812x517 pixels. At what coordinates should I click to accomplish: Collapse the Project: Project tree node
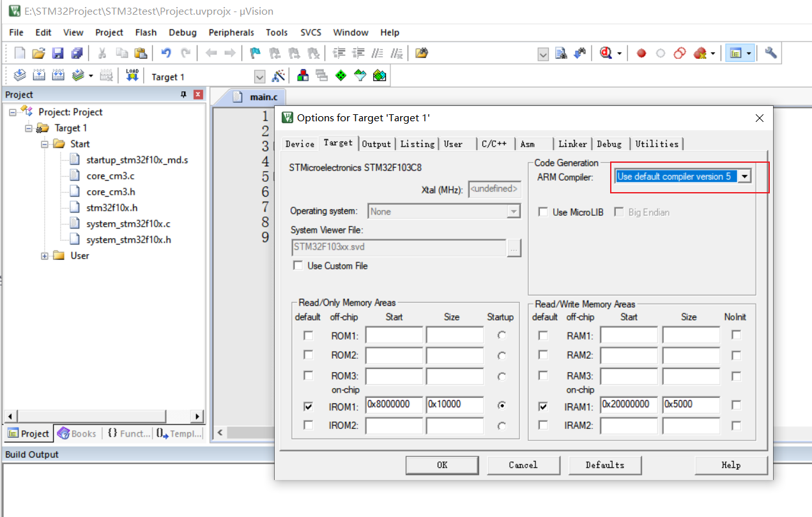pyautogui.click(x=13, y=112)
